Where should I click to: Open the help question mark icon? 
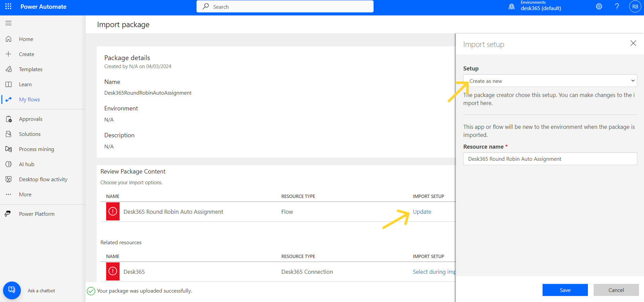coord(617,6)
